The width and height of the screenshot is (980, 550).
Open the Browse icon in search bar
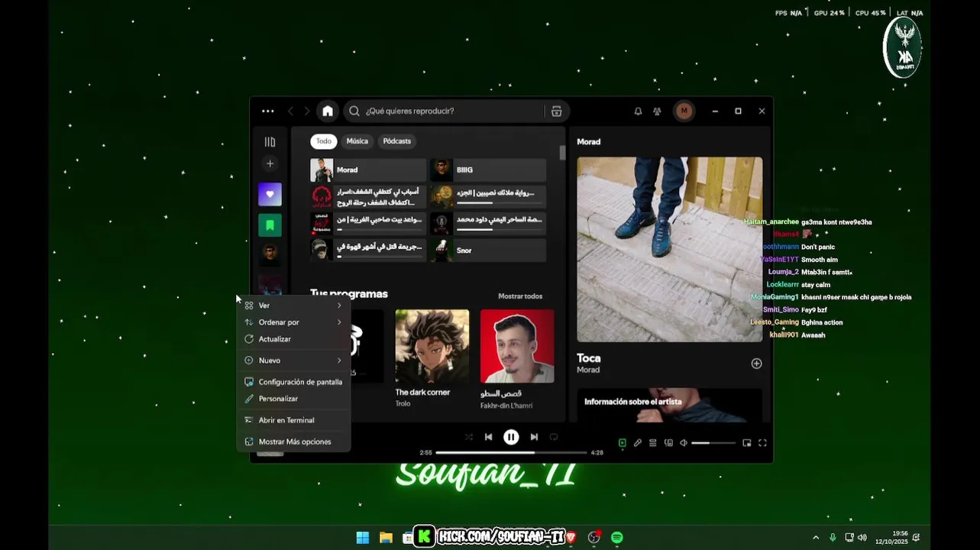click(556, 111)
